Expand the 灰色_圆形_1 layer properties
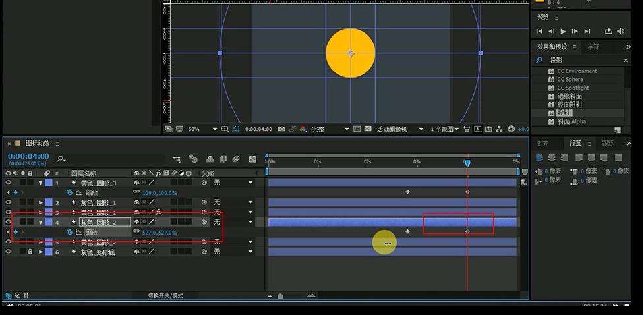This screenshot has height=315, width=644. pos(41,202)
